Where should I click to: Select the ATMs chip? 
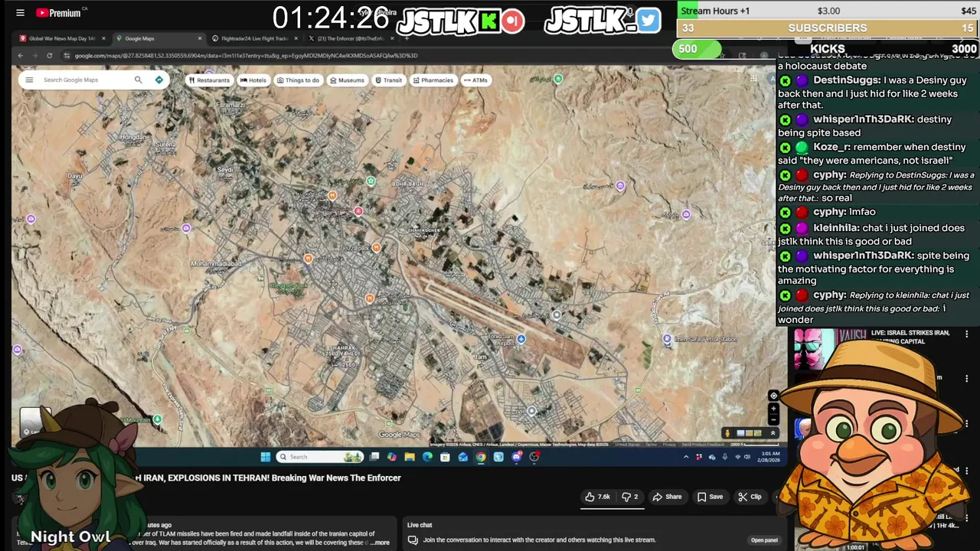(475, 80)
